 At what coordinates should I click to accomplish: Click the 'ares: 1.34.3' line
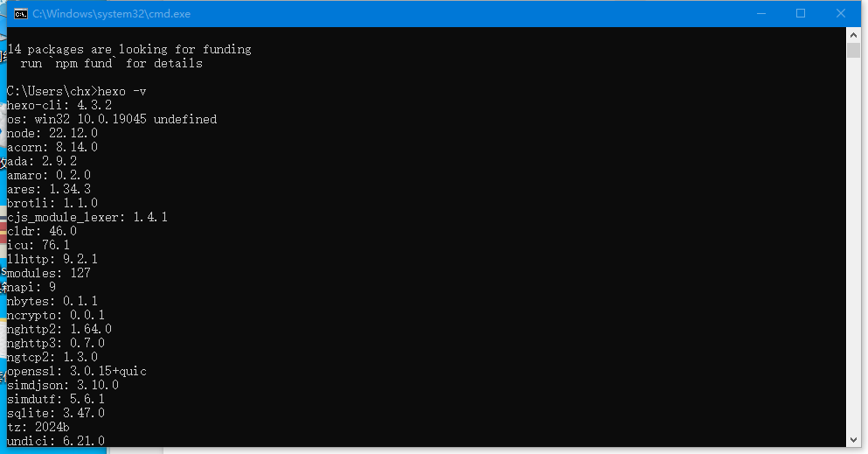tap(49, 189)
